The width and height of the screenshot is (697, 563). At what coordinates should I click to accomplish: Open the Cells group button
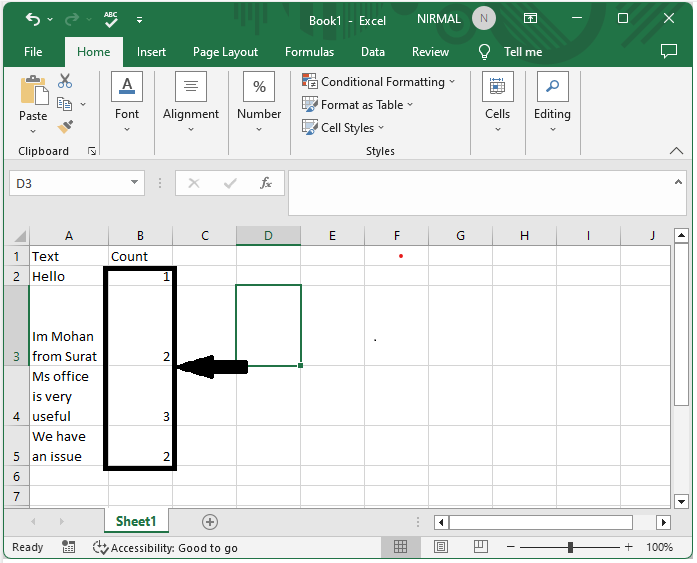497,102
